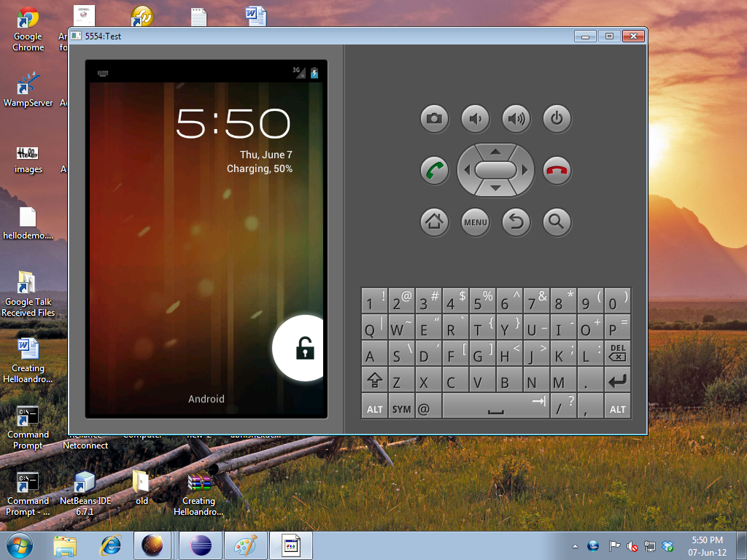The height and width of the screenshot is (560, 747).
Task: Click the left ALT key
Action: pyautogui.click(x=374, y=407)
